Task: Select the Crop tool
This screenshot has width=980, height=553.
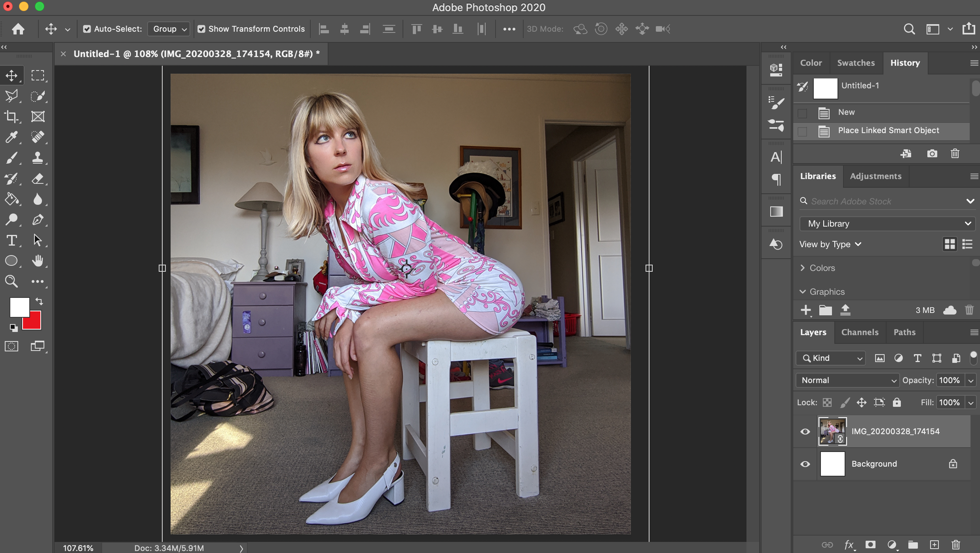Action: coord(11,116)
